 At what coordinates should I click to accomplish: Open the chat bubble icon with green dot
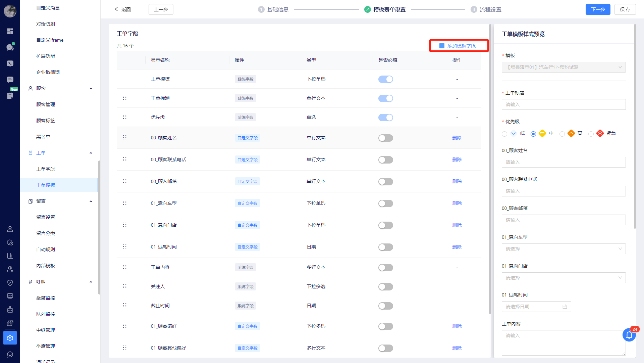[x=10, y=47]
